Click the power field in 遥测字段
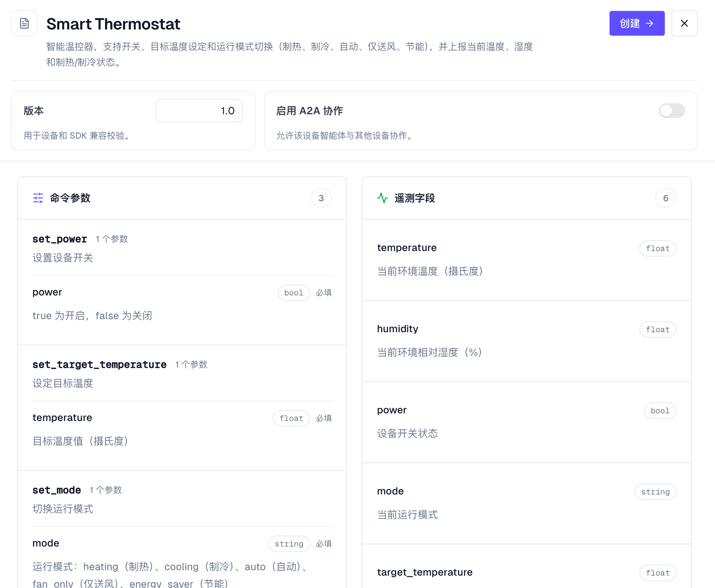The height and width of the screenshot is (588, 715). point(392,410)
